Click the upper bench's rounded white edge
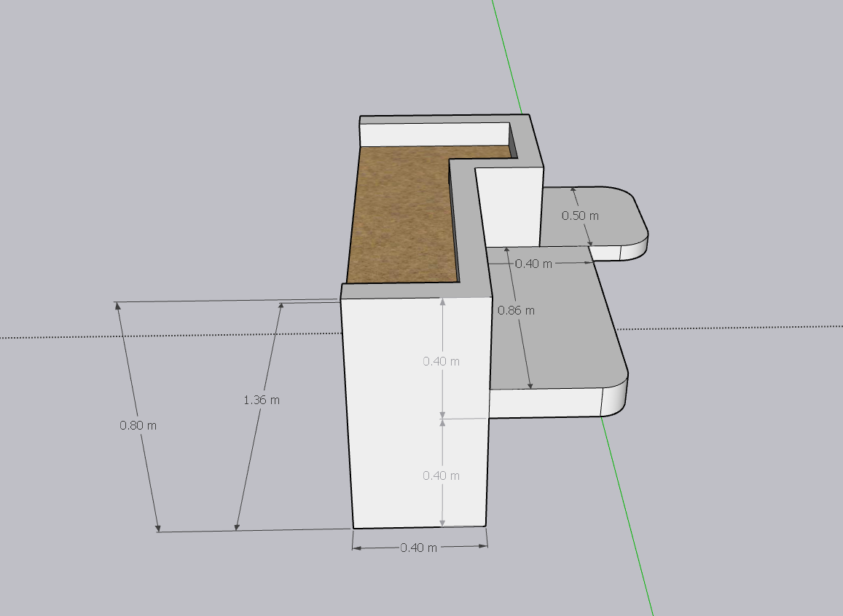843x616 pixels. 634,249
